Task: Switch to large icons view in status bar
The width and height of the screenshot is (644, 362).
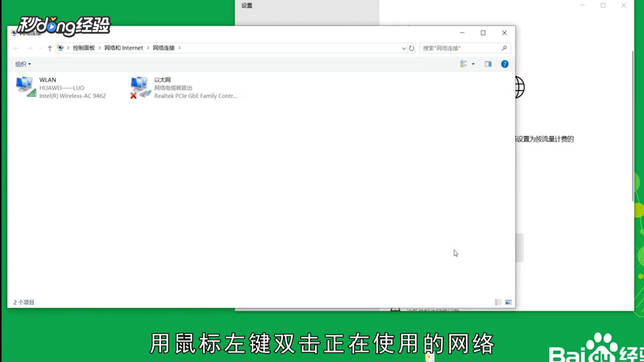Action: [x=509, y=302]
